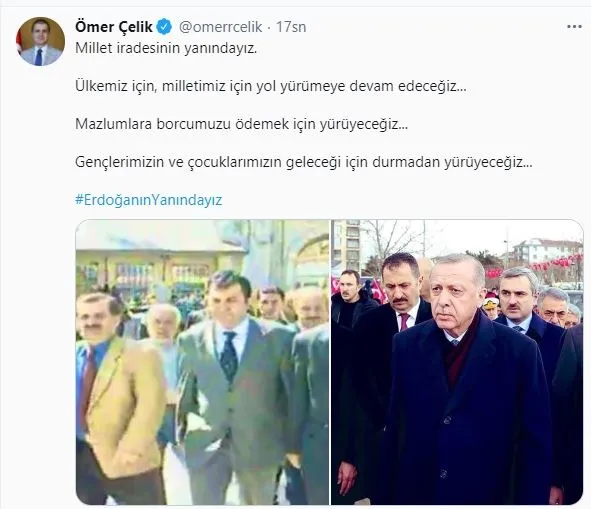Follow the #ErdoğanınYanındayız hashtag
Viewport: 591px width, 509px height.
tap(149, 200)
